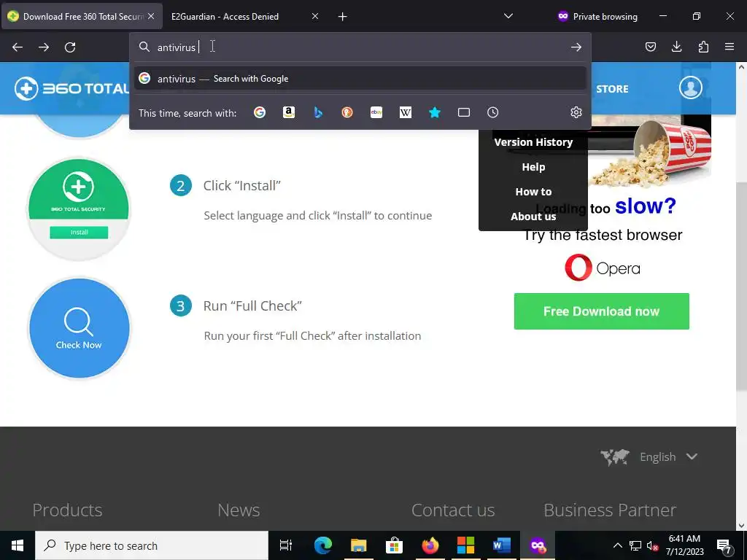This screenshot has width=747, height=560.
Task: Open Windows Start menu
Action: [18, 545]
